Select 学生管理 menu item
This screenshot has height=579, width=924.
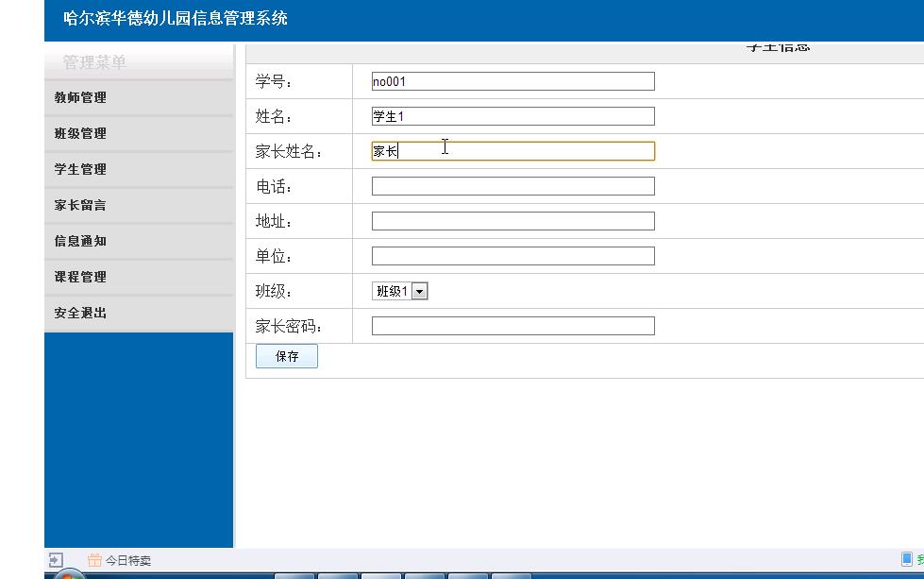tap(139, 169)
